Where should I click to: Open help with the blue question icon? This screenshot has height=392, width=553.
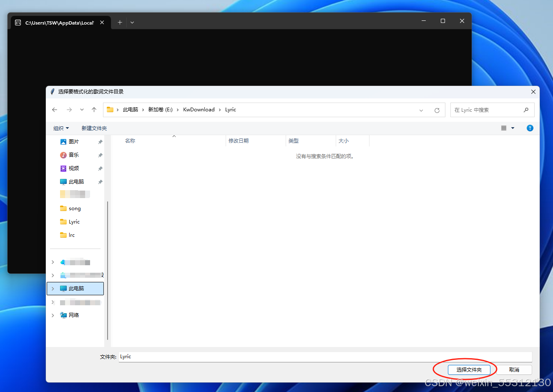coord(530,128)
